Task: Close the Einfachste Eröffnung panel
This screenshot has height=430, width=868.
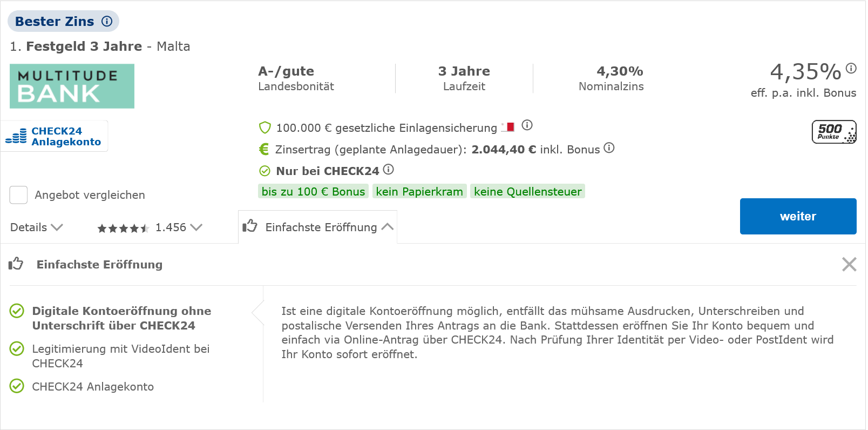Action: point(849,264)
